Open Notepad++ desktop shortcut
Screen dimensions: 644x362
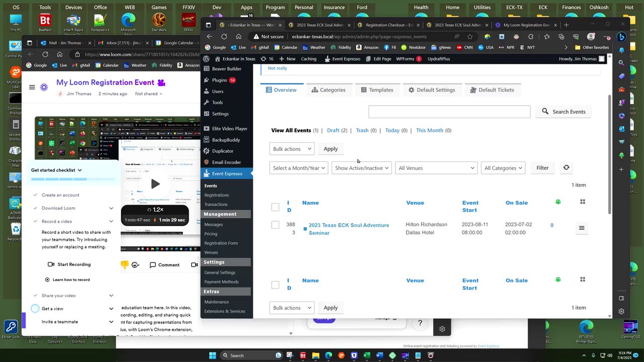pyautogui.click(x=100, y=23)
